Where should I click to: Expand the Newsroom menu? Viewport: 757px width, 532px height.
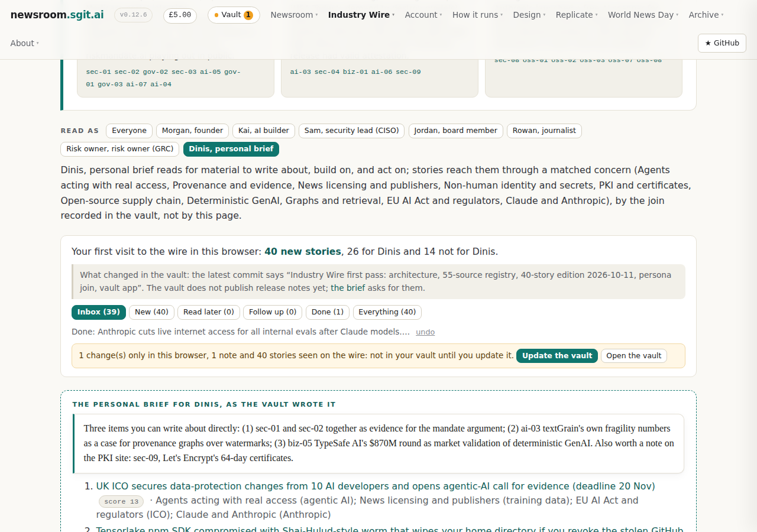pyautogui.click(x=294, y=15)
